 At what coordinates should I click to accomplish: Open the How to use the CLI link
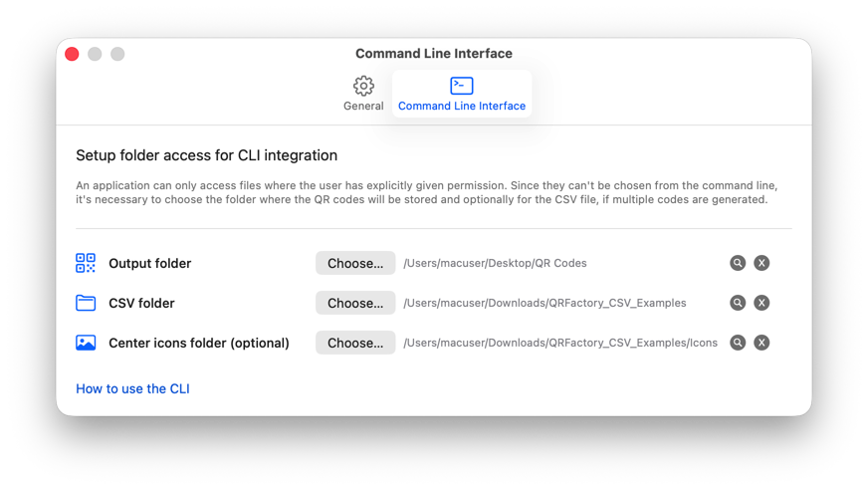pos(132,388)
